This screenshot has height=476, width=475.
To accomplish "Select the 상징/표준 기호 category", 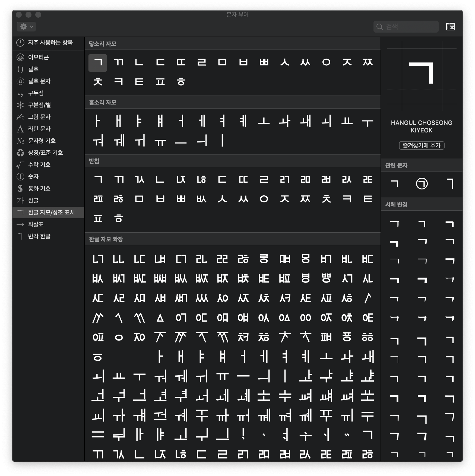I will pos(48,153).
